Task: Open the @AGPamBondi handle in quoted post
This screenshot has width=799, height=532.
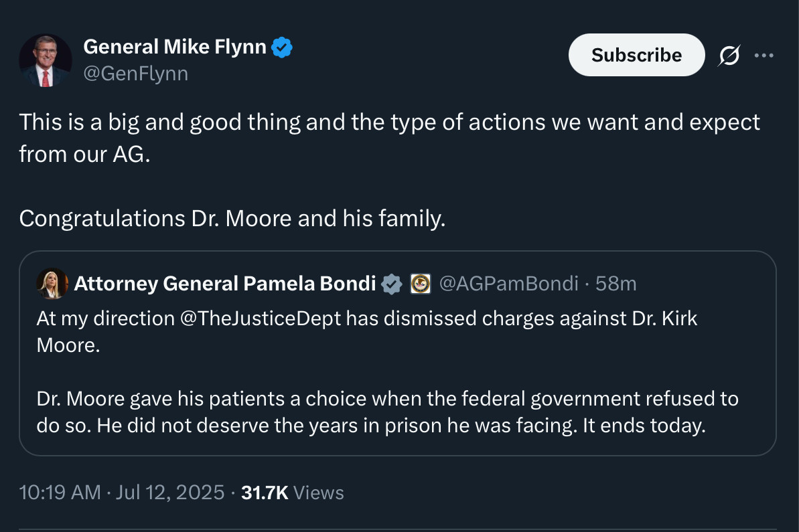Action: tap(508, 284)
